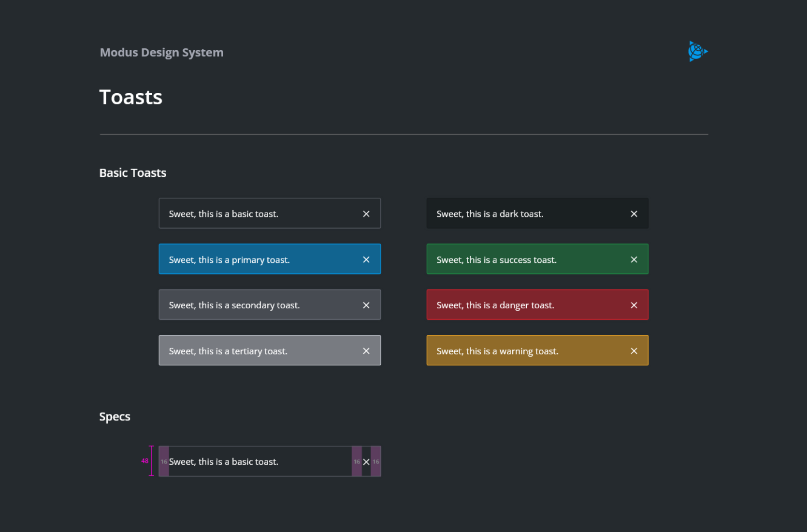This screenshot has width=807, height=532.
Task: Click the dark toast message text
Action: (490, 214)
